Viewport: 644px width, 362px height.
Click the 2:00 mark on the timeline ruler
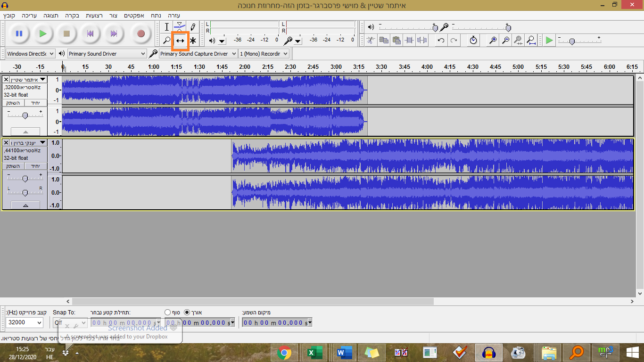click(x=245, y=67)
